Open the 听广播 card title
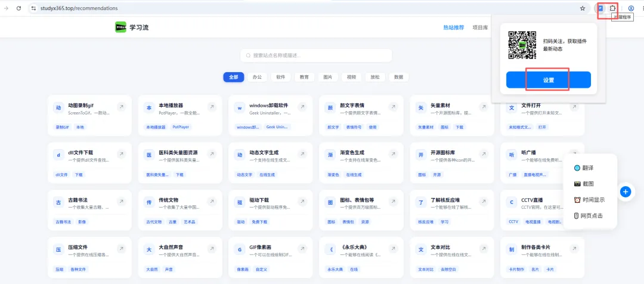The image size is (644, 284). tap(528, 153)
